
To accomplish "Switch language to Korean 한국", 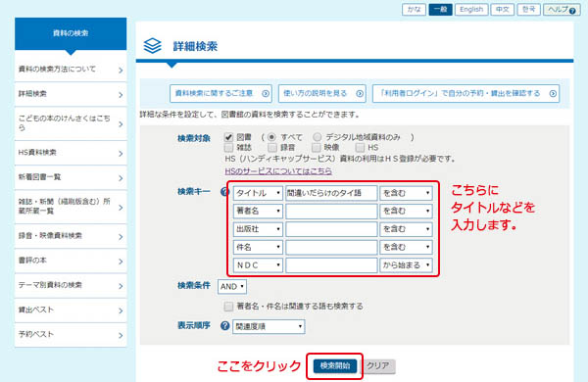I will pyautogui.click(x=528, y=10).
